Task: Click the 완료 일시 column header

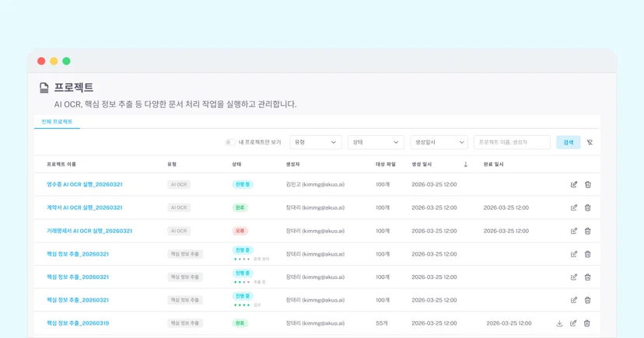Action: click(494, 164)
